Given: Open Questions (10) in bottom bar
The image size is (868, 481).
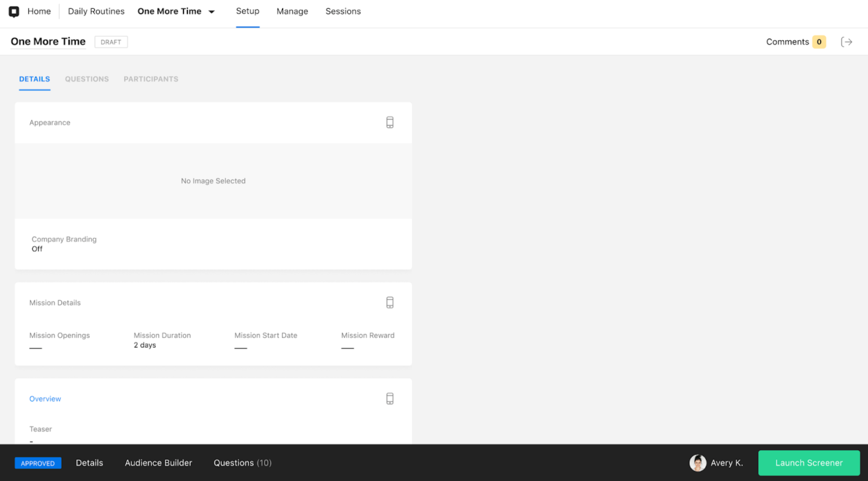Looking at the screenshot, I should 242,463.
